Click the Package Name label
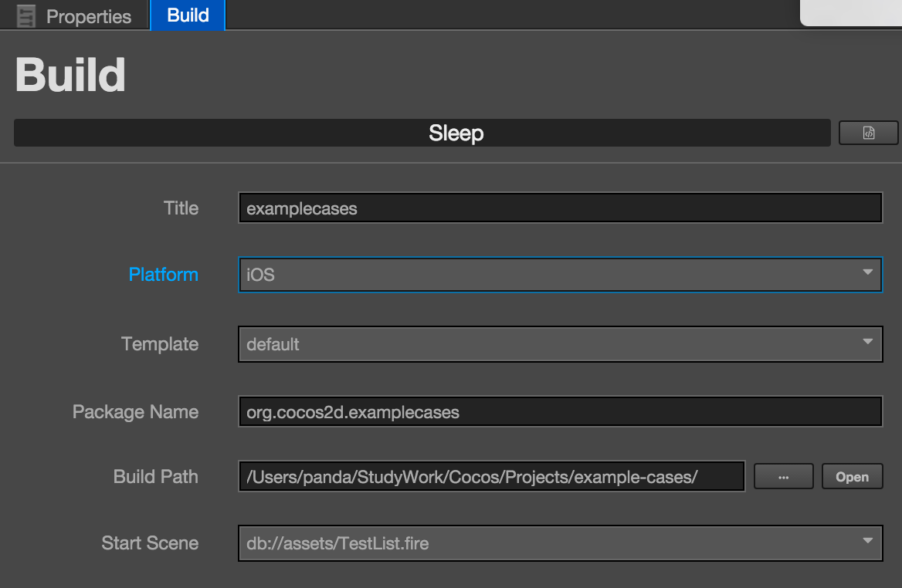 [135, 412]
